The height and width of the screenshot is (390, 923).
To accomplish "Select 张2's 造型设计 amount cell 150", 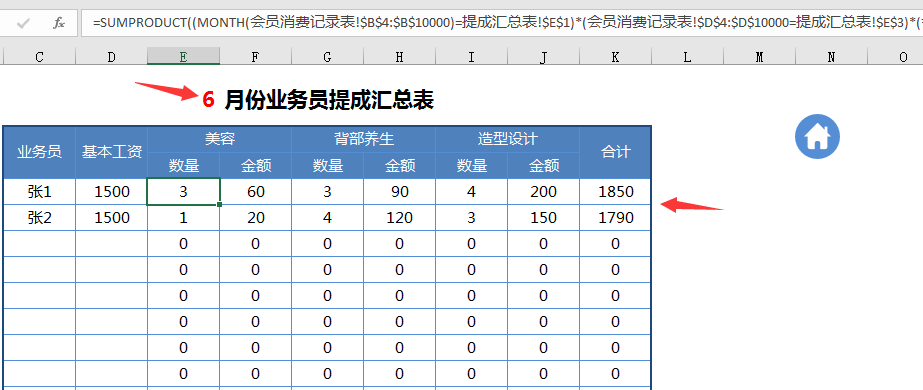I will tap(543, 218).
